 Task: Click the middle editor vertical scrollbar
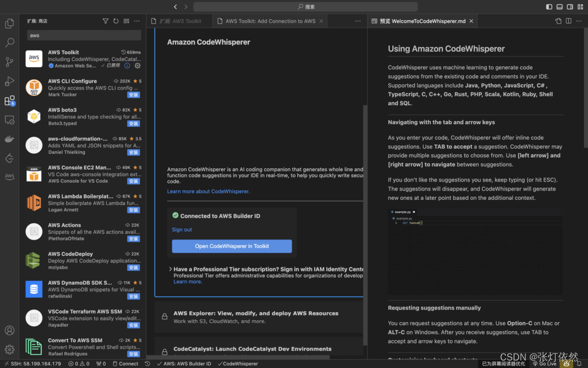pyautogui.click(x=365, y=225)
